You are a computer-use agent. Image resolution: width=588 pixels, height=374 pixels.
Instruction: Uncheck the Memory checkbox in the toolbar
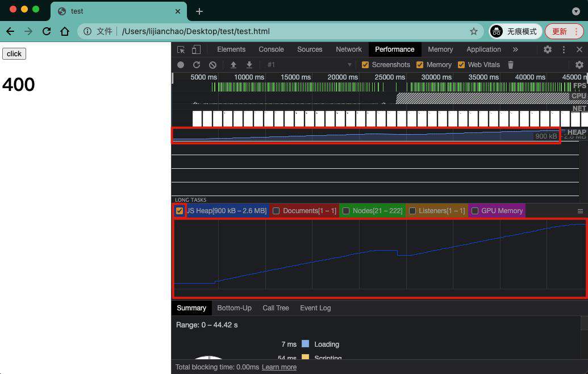[x=420, y=65]
